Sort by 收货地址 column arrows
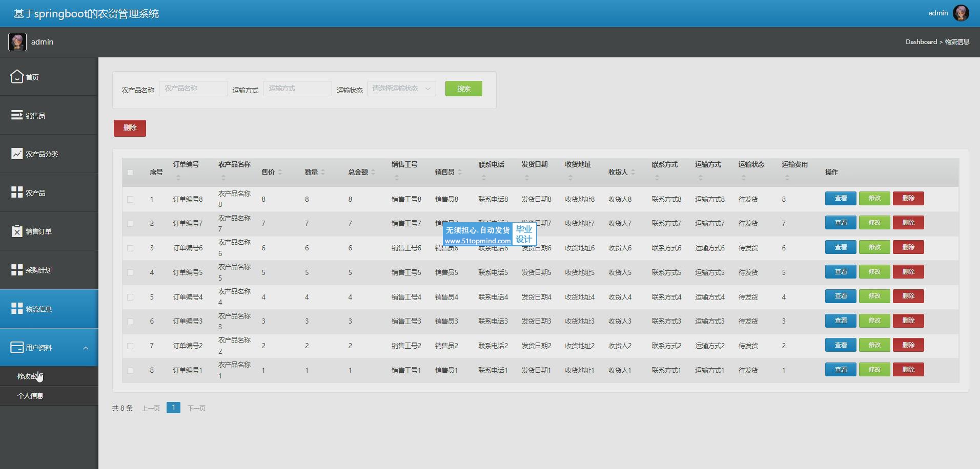 pos(570,178)
